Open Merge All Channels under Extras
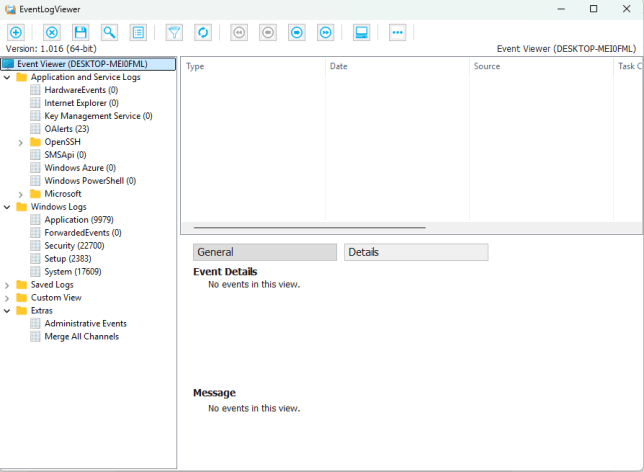The width and height of the screenshot is (644, 472). [81, 337]
